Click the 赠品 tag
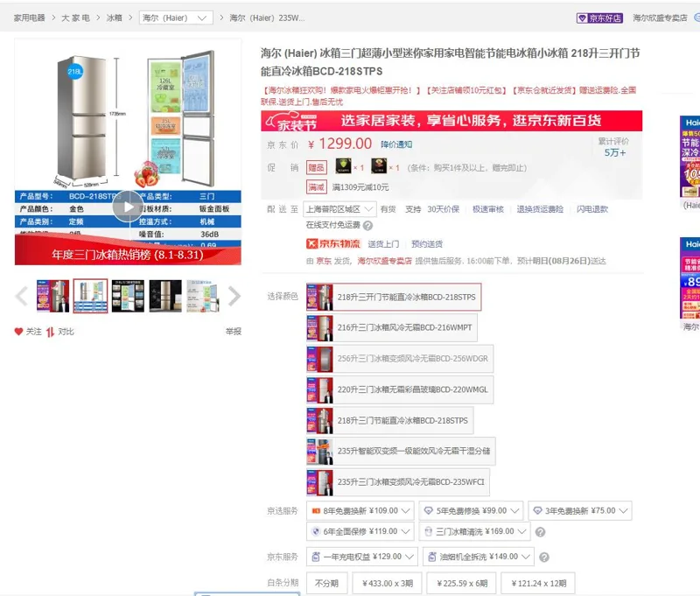This screenshot has height=596, width=700. [317, 167]
